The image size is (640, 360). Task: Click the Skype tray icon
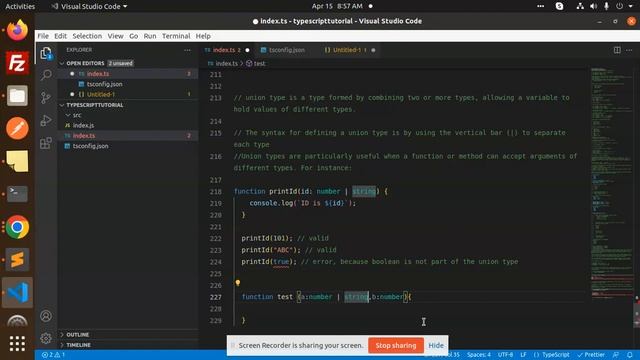[x=559, y=6]
